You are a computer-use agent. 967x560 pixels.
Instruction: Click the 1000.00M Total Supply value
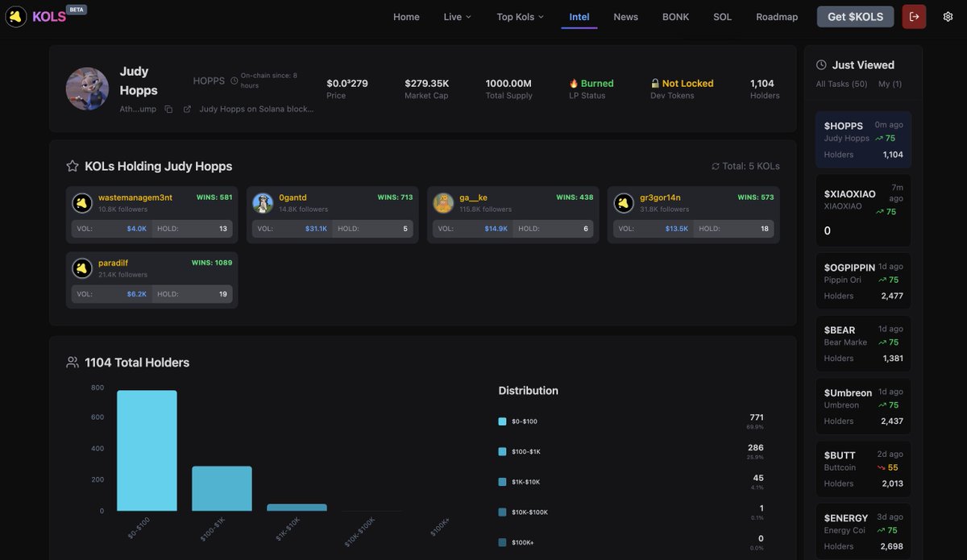(x=508, y=83)
